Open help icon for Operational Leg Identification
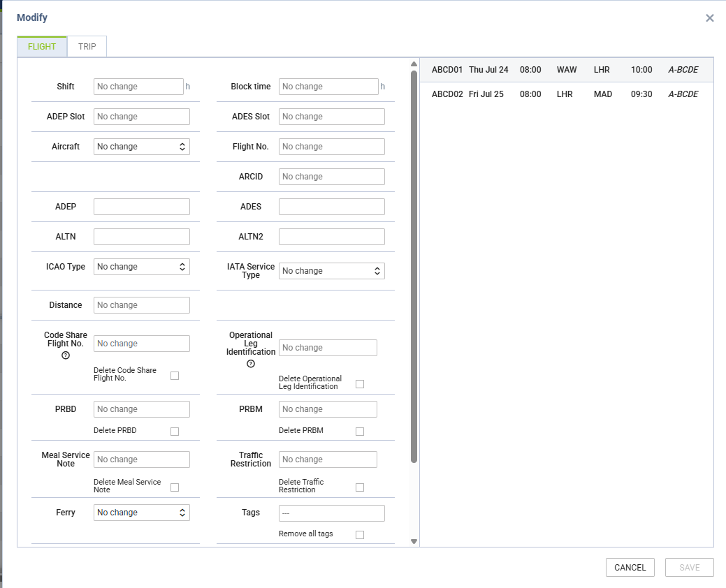The image size is (726, 588). tap(251, 364)
